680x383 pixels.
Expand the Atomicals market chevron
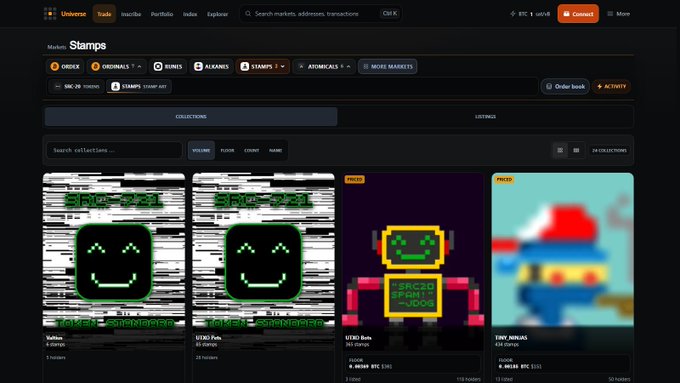coord(349,66)
